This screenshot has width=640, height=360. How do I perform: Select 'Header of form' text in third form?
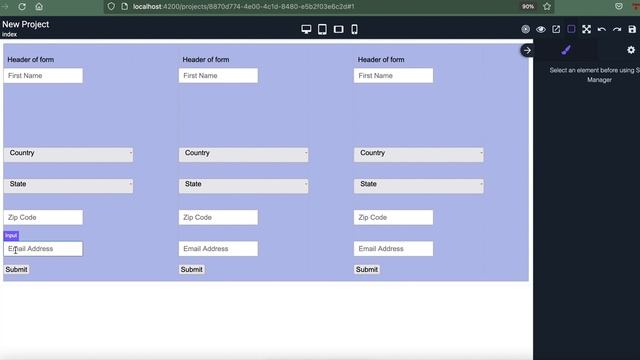click(381, 60)
